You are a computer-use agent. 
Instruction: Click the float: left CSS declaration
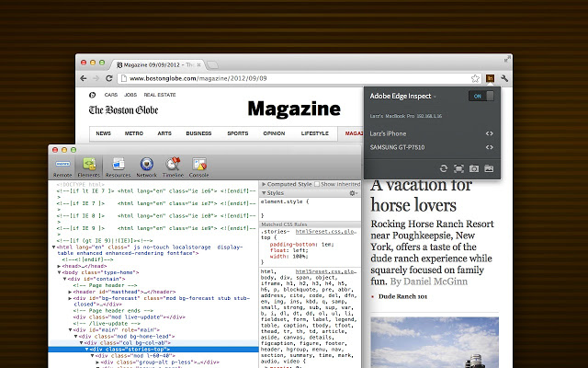click(288, 250)
